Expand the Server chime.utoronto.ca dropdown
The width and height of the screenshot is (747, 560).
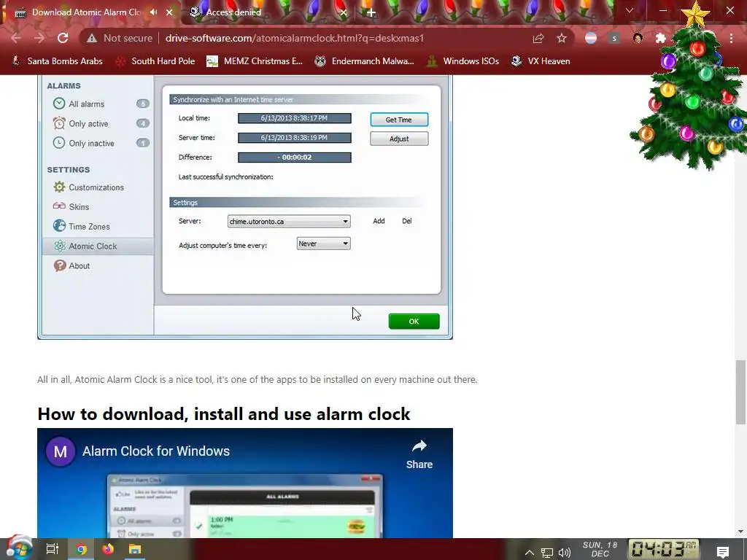pyautogui.click(x=289, y=221)
